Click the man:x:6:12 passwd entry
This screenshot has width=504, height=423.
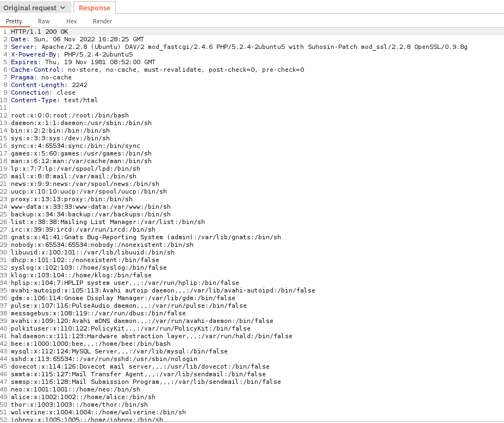(x=82, y=161)
